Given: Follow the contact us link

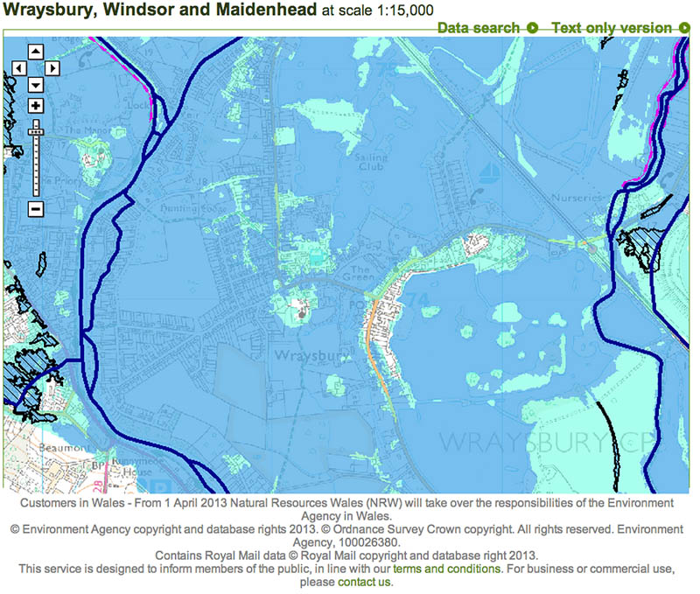Looking at the screenshot, I should (x=364, y=581).
